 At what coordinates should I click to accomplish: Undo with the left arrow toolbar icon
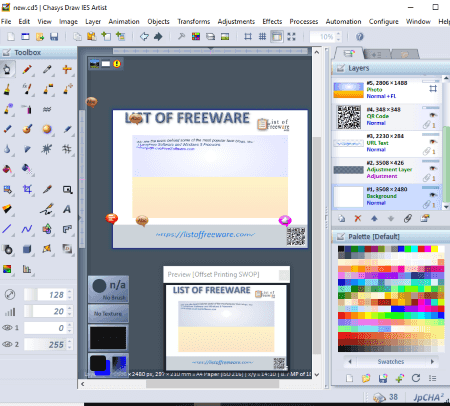click(144, 37)
